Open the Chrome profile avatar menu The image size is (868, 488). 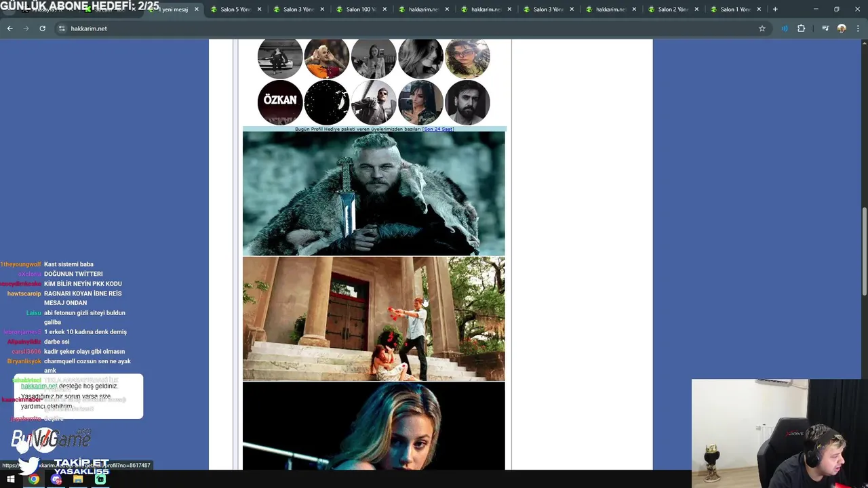point(842,28)
